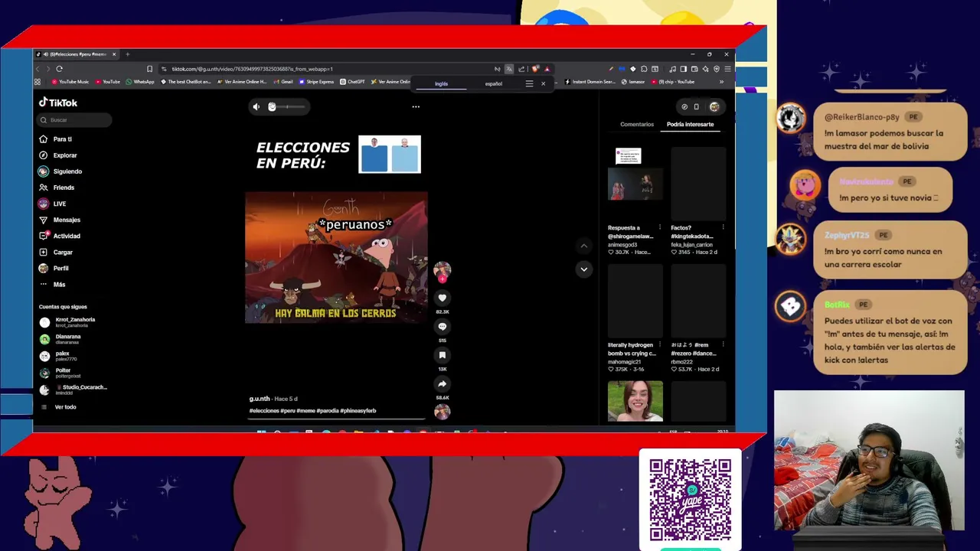This screenshot has width=980, height=551.
Task: Open the Stripe Express bookmark
Action: click(x=317, y=82)
